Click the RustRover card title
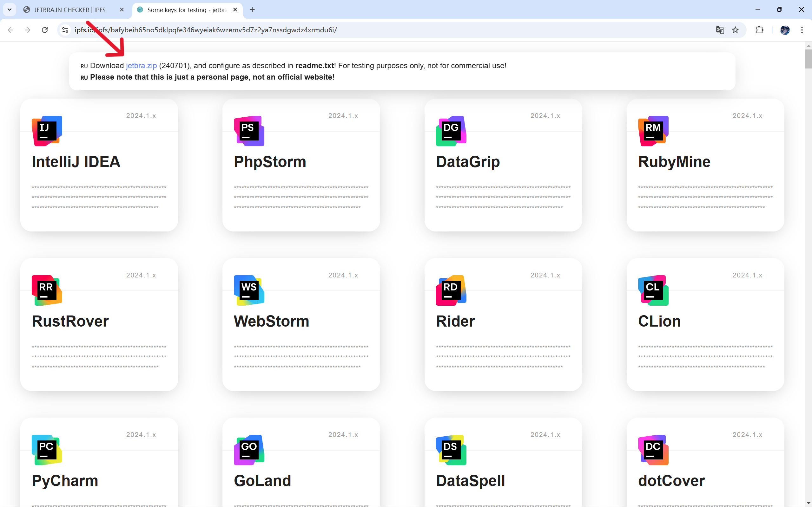 (x=70, y=322)
